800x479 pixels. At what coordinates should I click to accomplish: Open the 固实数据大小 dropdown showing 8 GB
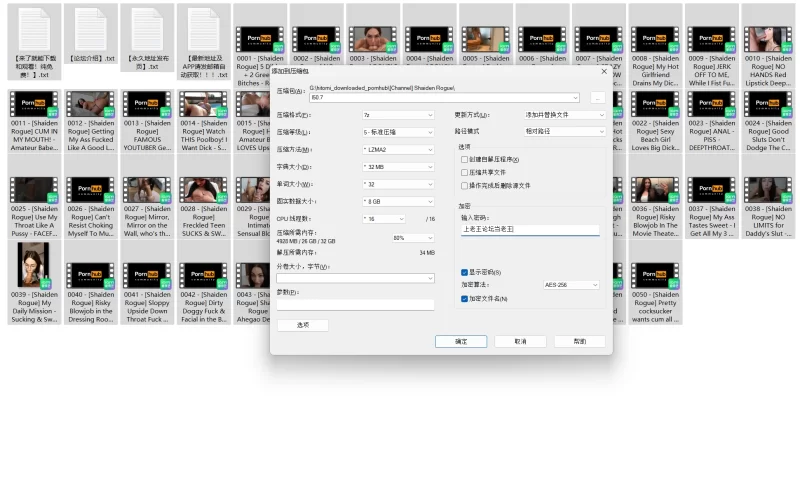pos(398,201)
